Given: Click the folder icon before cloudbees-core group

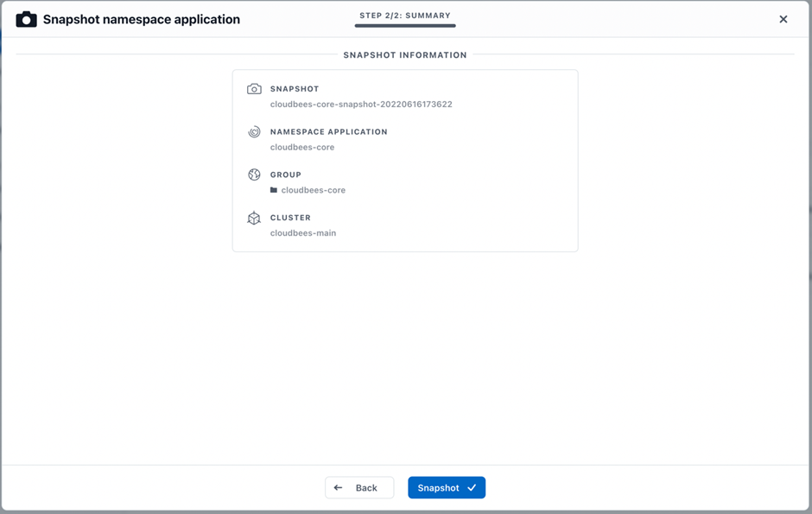Looking at the screenshot, I should pos(274,190).
